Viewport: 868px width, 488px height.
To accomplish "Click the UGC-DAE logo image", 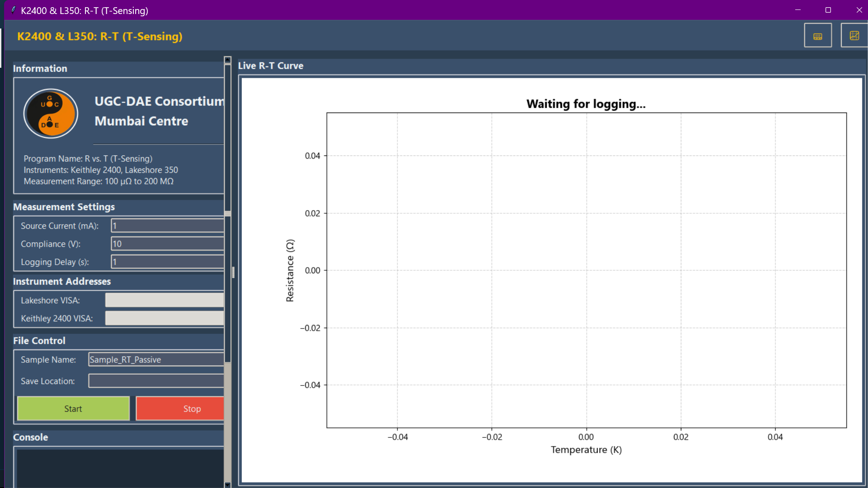I will [x=51, y=113].
